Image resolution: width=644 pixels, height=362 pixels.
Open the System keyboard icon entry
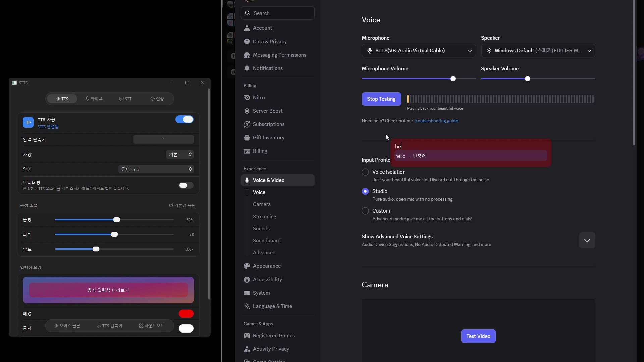247,293
